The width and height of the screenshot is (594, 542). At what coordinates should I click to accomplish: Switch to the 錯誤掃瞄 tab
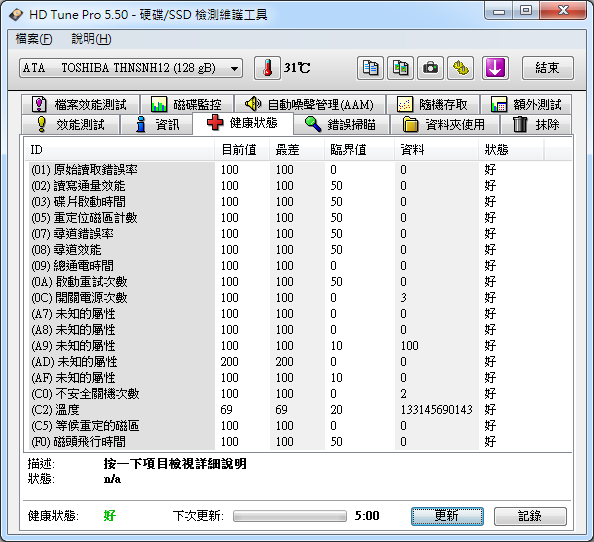tap(341, 124)
